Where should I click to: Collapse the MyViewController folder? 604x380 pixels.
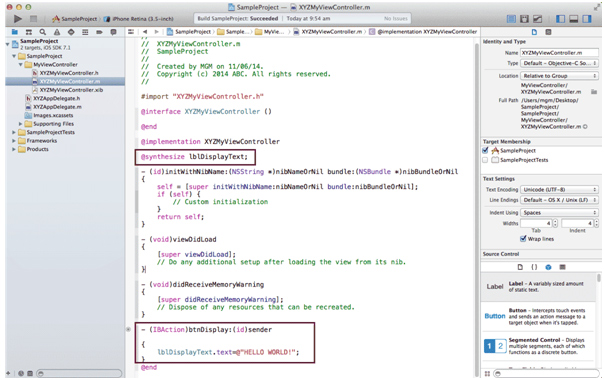pyautogui.click(x=20, y=64)
